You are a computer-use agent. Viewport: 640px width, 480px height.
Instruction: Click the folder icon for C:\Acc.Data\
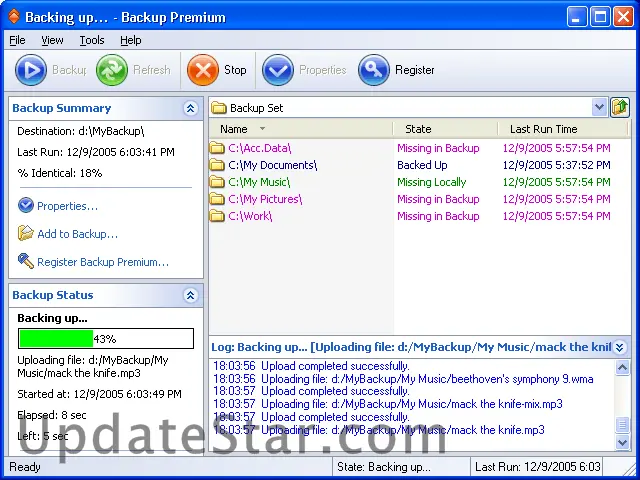click(x=217, y=148)
